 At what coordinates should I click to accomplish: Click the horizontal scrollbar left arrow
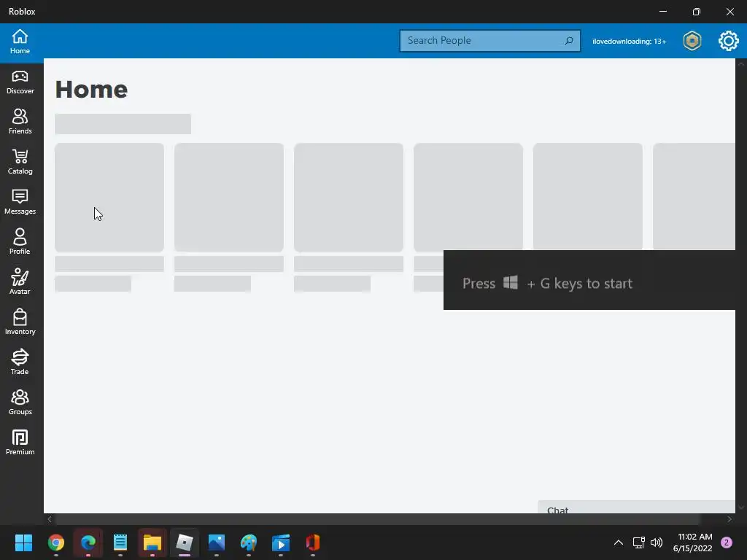click(50, 519)
